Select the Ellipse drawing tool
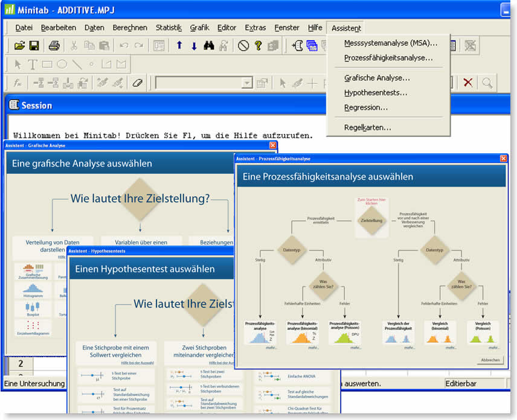The width and height of the screenshot is (517, 420). click(62, 64)
